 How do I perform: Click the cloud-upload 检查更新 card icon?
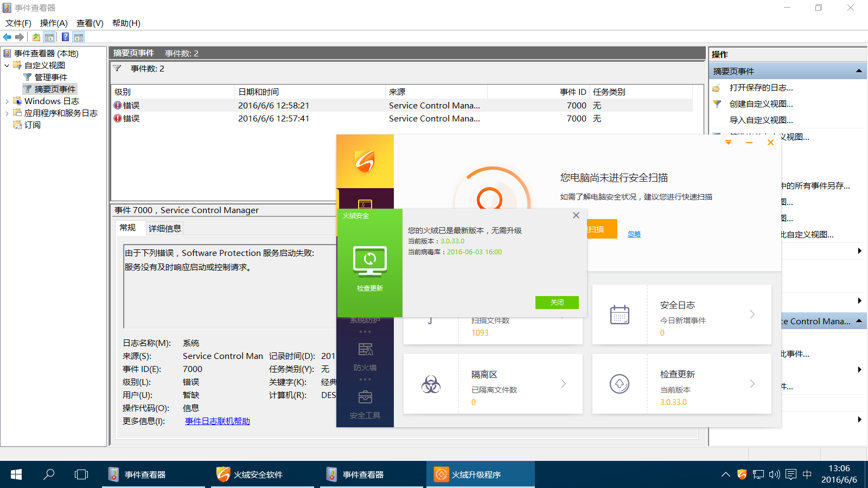[x=620, y=384]
